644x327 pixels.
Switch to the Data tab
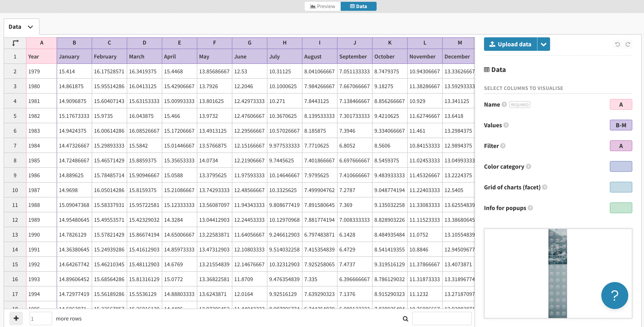point(358,6)
